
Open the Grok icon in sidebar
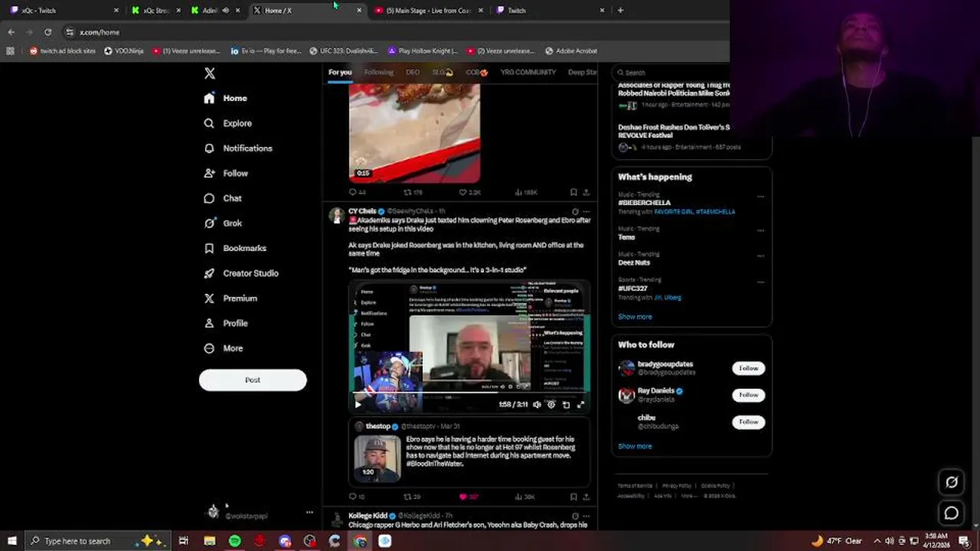click(209, 223)
